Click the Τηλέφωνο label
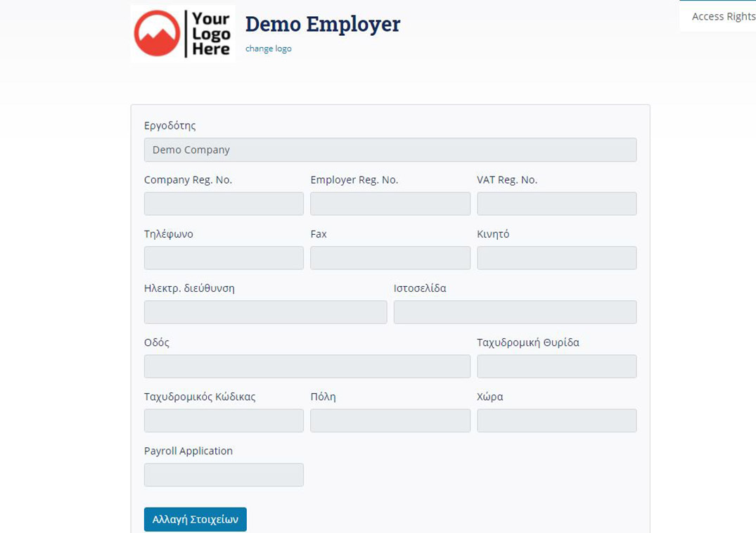This screenshot has height=533, width=756. click(x=168, y=234)
